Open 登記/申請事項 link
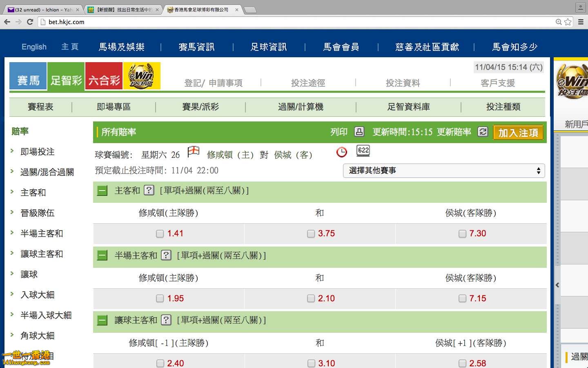This screenshot has height=368, width=588. 213,83
